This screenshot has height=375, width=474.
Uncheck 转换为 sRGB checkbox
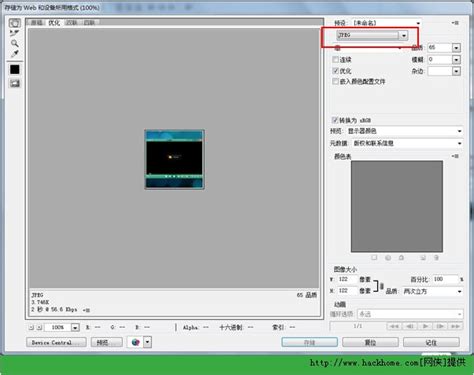[335, 120]
